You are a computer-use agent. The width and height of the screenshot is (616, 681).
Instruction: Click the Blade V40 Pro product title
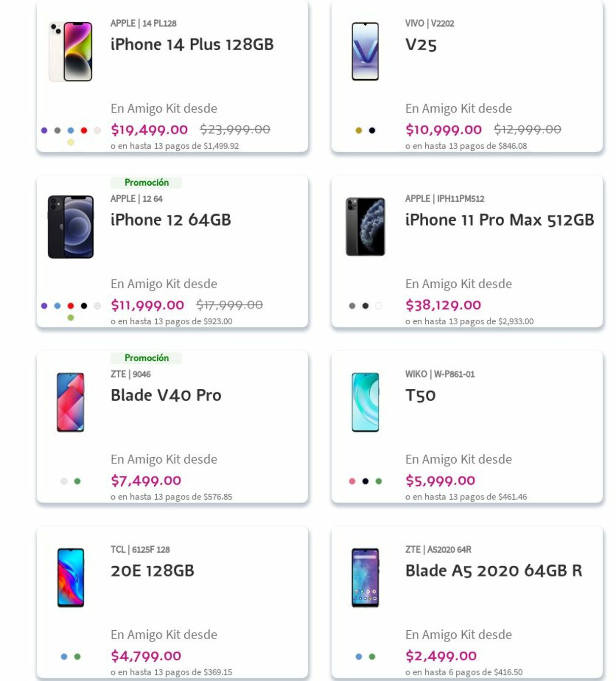166,395
